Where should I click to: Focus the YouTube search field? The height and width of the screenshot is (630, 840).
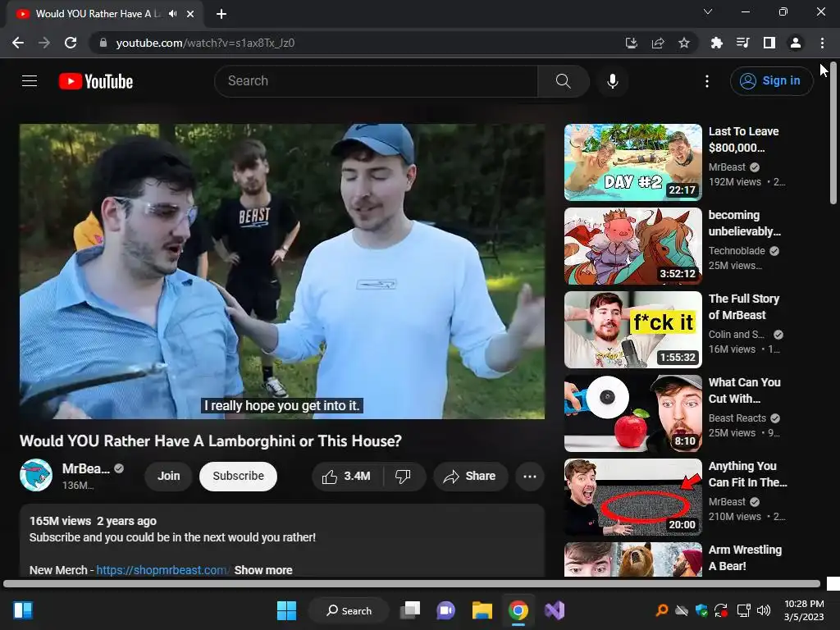376,81
